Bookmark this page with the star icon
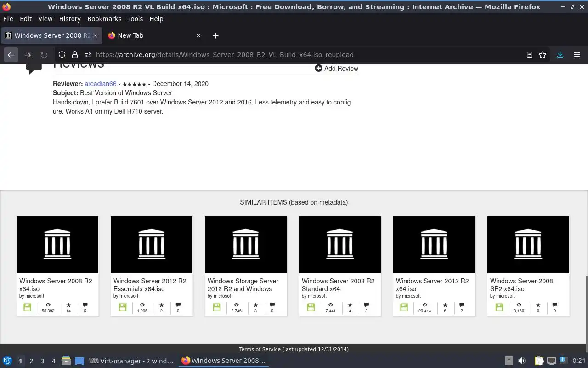 [543, 55]
